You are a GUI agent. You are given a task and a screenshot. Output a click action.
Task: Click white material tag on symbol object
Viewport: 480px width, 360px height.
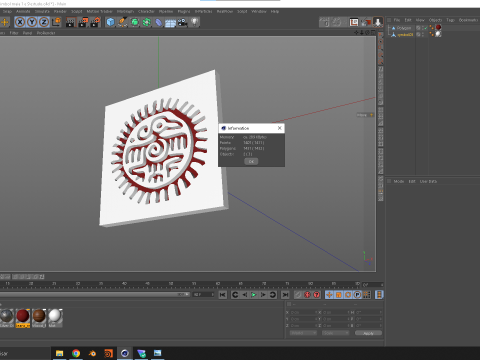(x=438, y=34)
